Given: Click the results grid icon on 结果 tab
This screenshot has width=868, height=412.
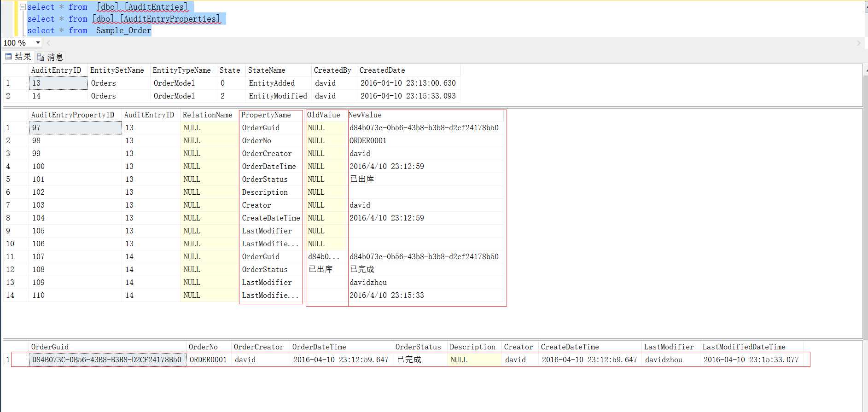Looking at the screenshot, I should [8, 57].
